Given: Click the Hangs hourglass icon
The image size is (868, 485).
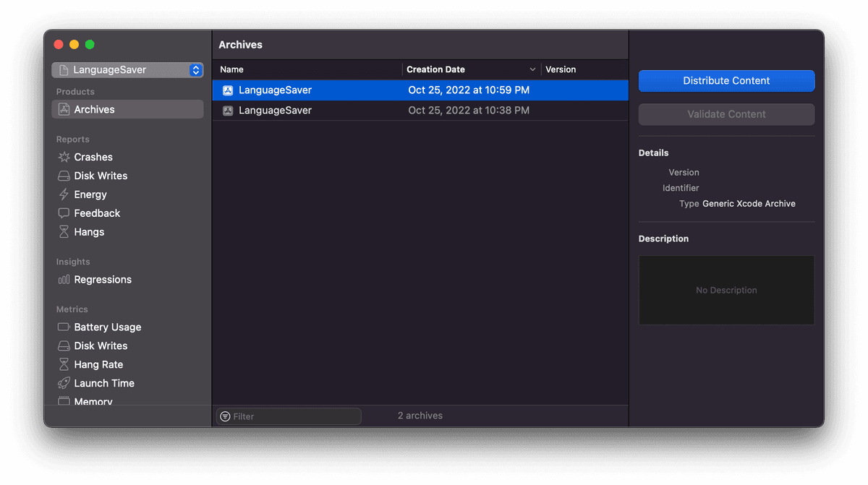Looking at the screenshot, I should 64,232.
